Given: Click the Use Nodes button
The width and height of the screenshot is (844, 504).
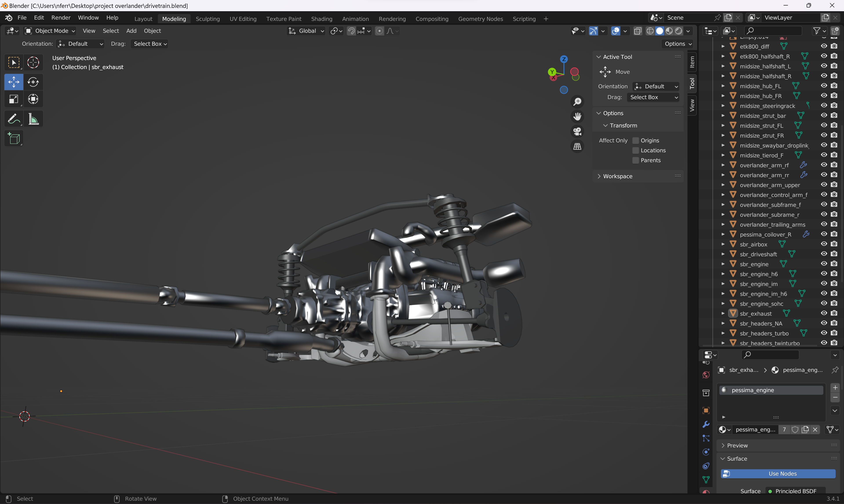Looking at the screenshot, I should pyautogui.click(x=778, y=473).
